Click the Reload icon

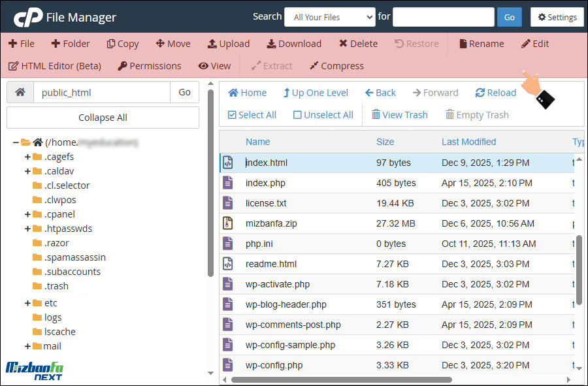point(480,93)
